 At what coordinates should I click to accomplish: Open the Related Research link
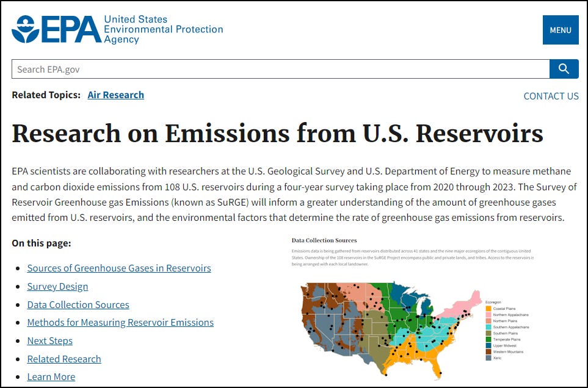[x=64, y=359]
